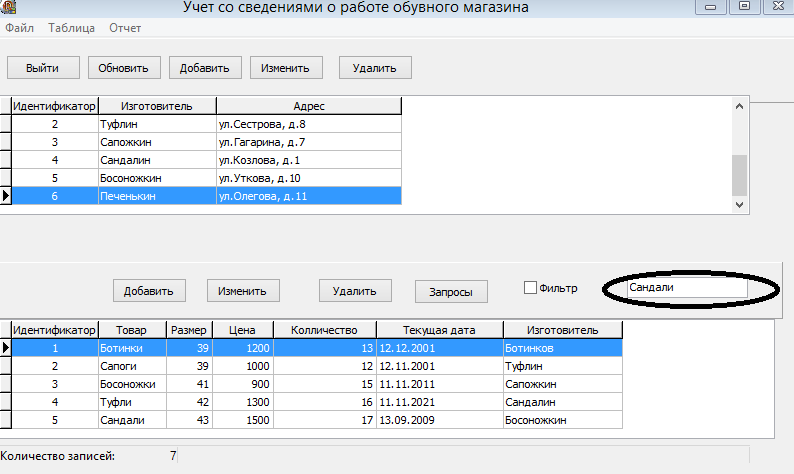The height and width of the screenshot is (474, 794).
Task: Select the Босоножки product cell
Action: pos(132,384)
